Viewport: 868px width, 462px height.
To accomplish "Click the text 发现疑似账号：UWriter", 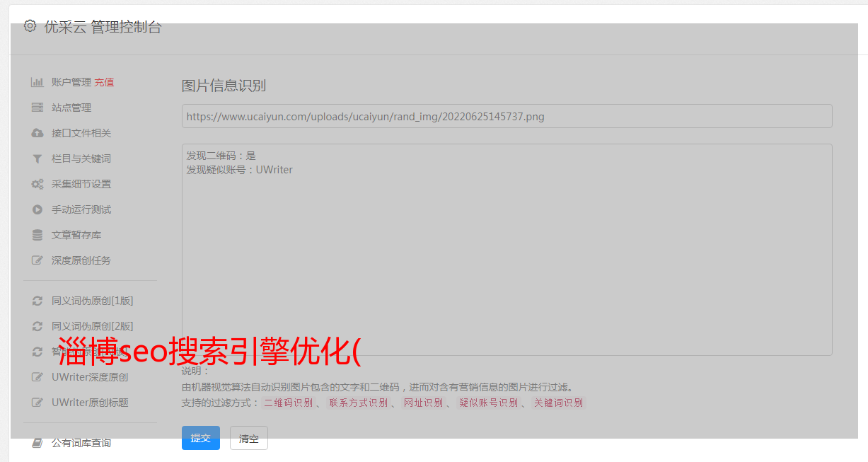I will pyautogui.click(x=239, y=170).
